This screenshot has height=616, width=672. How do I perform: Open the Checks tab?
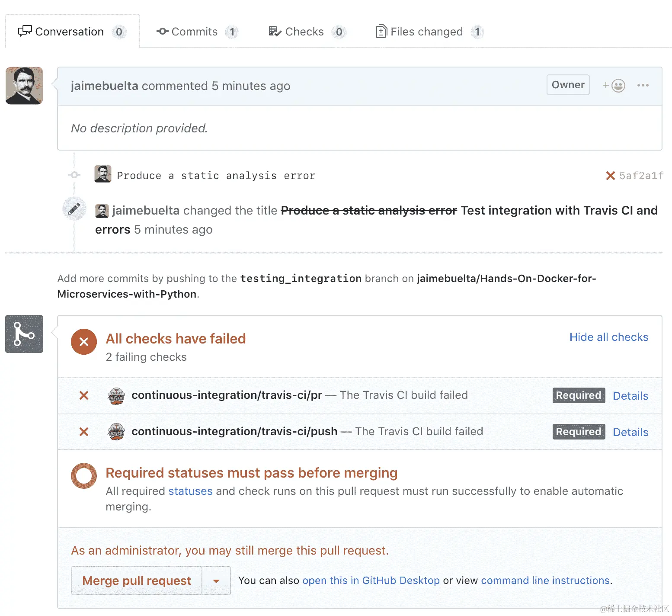[307, 32]
